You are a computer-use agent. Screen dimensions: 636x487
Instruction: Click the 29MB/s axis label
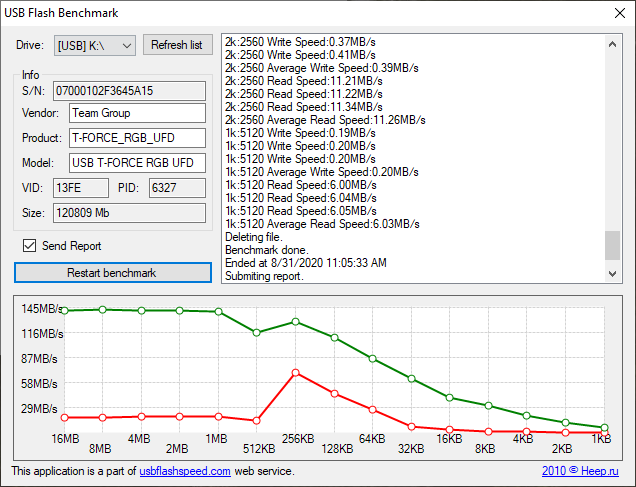[x=39, y=408]
